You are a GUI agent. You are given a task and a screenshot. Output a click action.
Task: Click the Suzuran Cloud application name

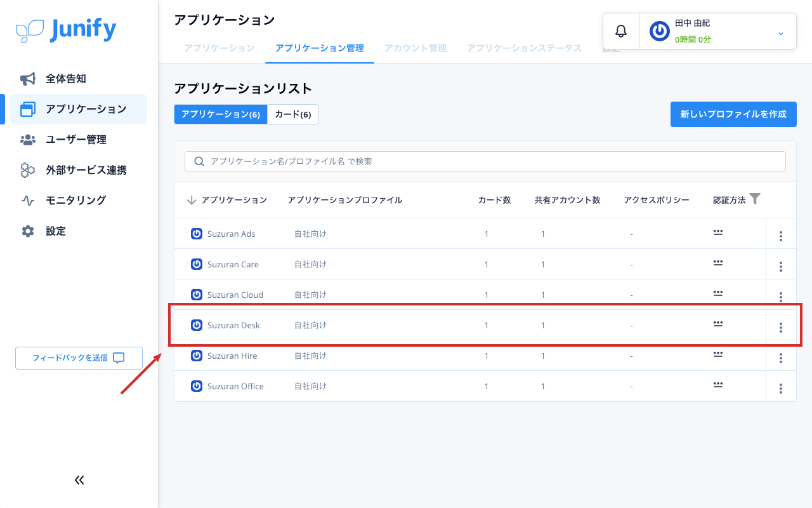[235, 295]
